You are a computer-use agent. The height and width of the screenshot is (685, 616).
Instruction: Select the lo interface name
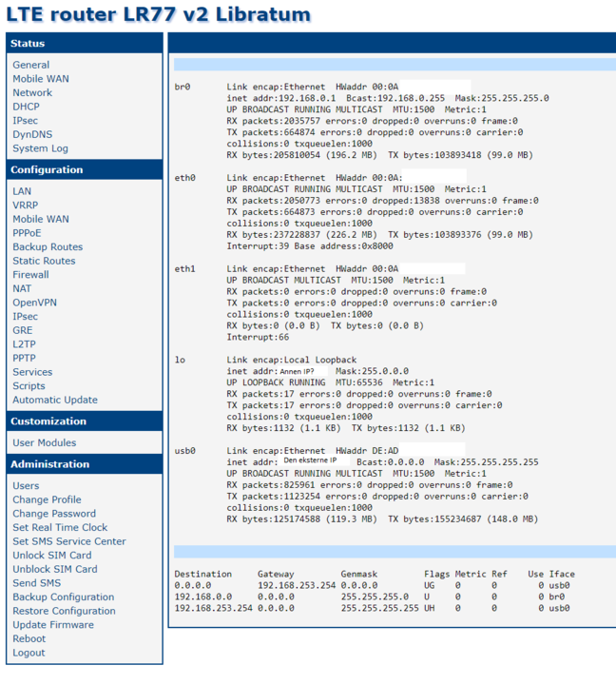click(x=180, y=360)
